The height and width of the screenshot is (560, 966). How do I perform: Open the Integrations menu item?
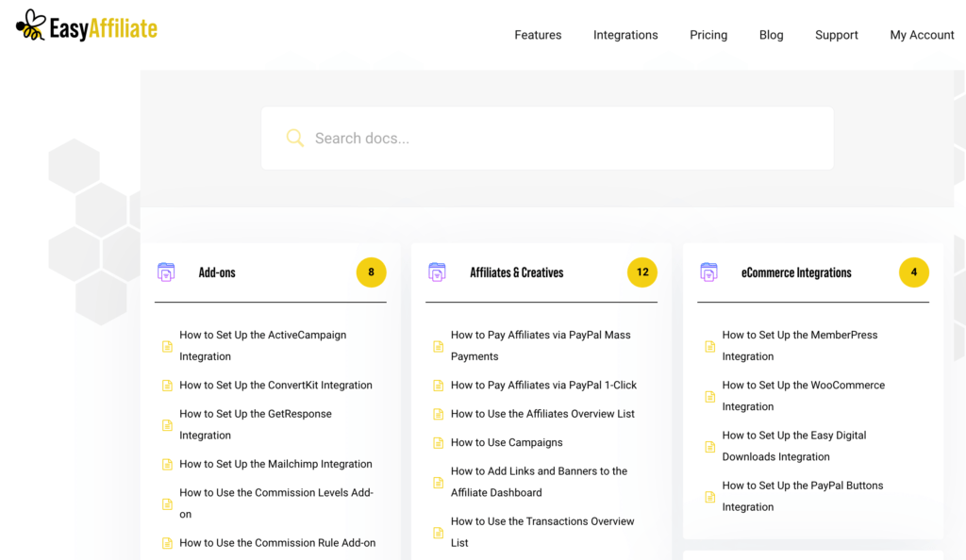(625, 35)
